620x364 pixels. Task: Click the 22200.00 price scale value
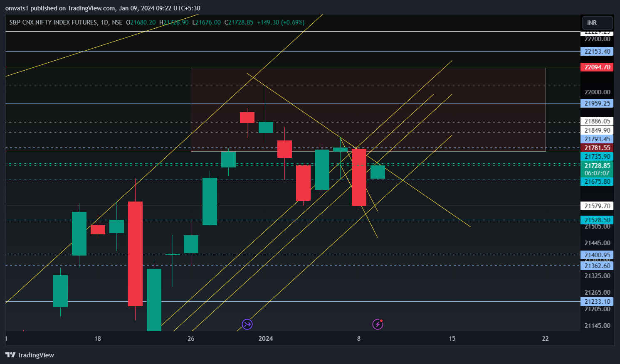coord(597,39)
